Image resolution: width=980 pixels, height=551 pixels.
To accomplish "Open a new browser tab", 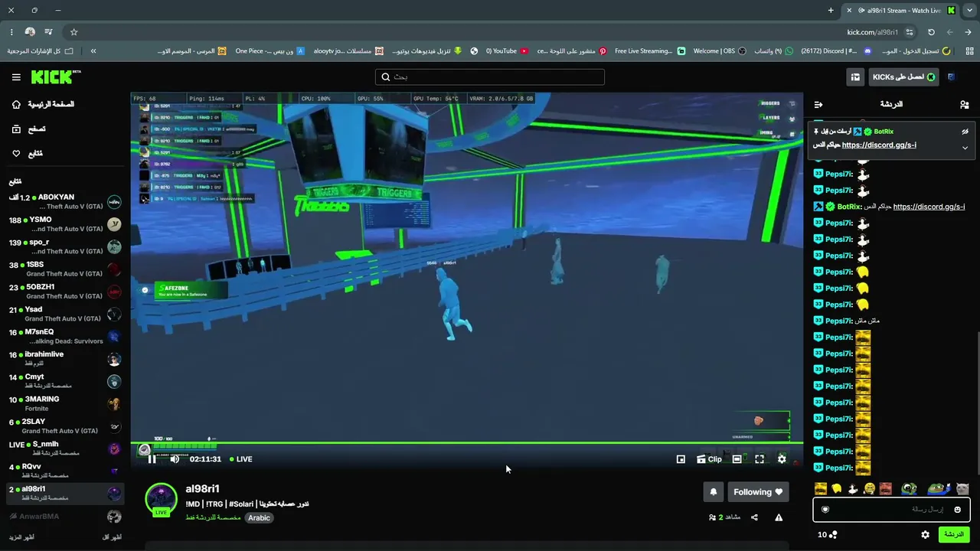I will (831, 10).
